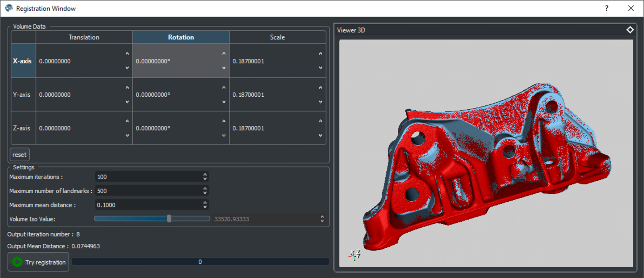Increase X-axis Rotation using its up arrow
This screenshot has height=278, width=644.
pyautogui.click(x=224, y=53)
